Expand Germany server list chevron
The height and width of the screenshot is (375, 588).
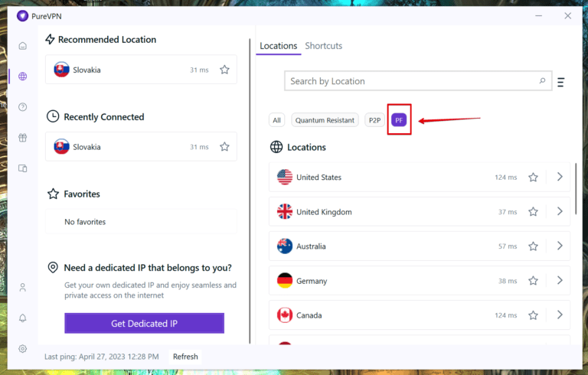(x=560, y=280)
